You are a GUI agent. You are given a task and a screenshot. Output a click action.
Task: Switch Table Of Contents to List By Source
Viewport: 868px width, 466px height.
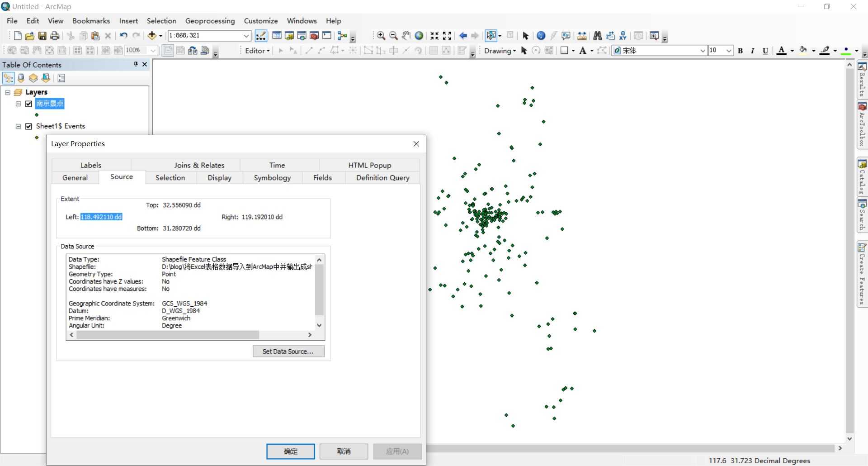click(21, 78)
